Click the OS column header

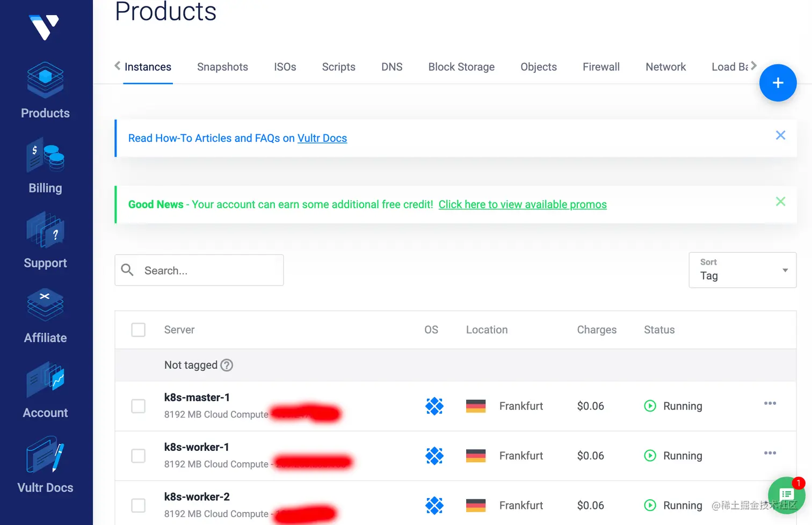point(431,330)
